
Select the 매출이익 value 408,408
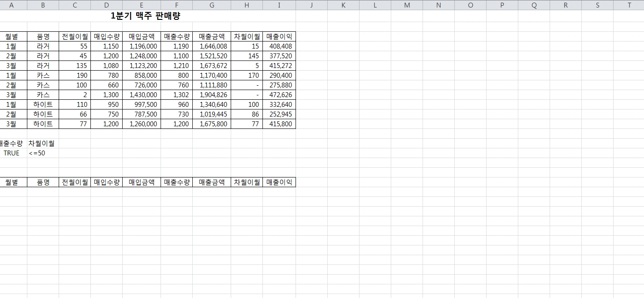[x=280, y=46]
